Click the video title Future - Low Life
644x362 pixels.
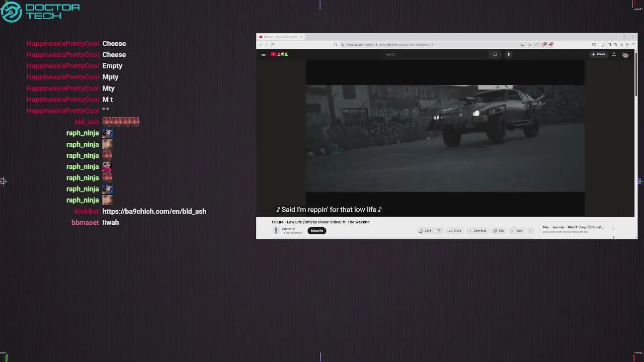tap(320, 222)
